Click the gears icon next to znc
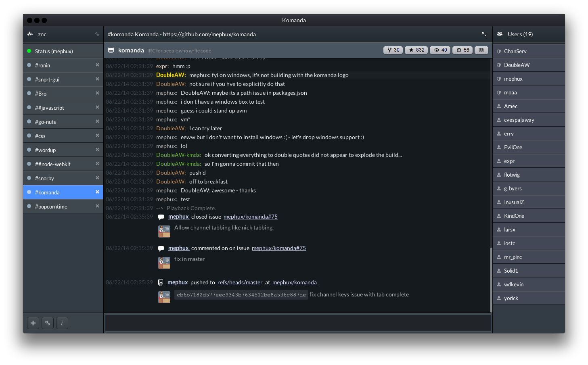The image size is (588, 365). [x=97, y=34]
